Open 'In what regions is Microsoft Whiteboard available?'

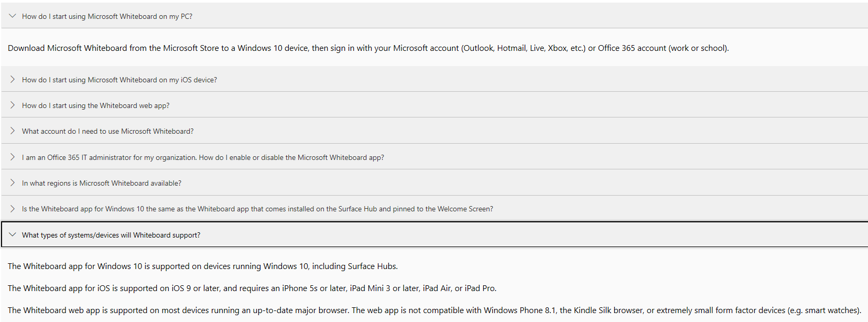click(x=102, y=183)
